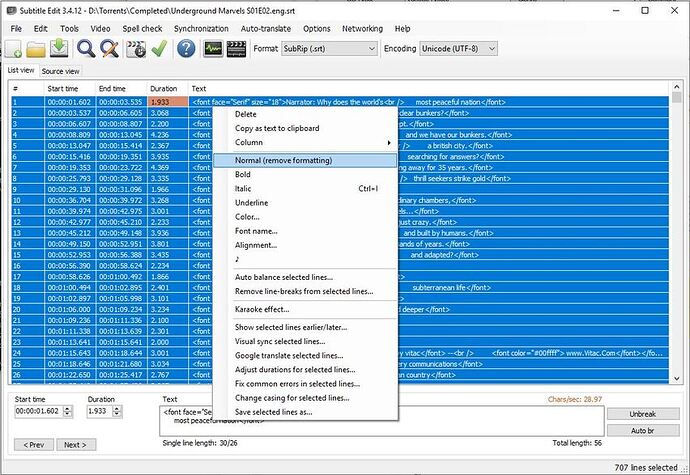Select Color... in the context menu

[x=248, y=216]
